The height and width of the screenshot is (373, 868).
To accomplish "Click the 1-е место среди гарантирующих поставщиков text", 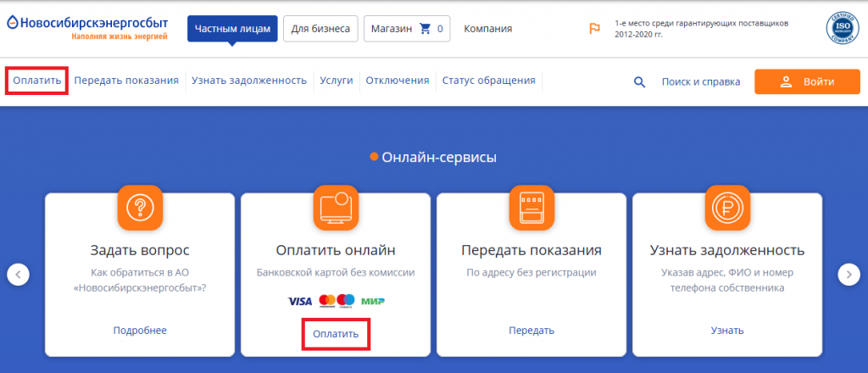I will tap(702, 29).
